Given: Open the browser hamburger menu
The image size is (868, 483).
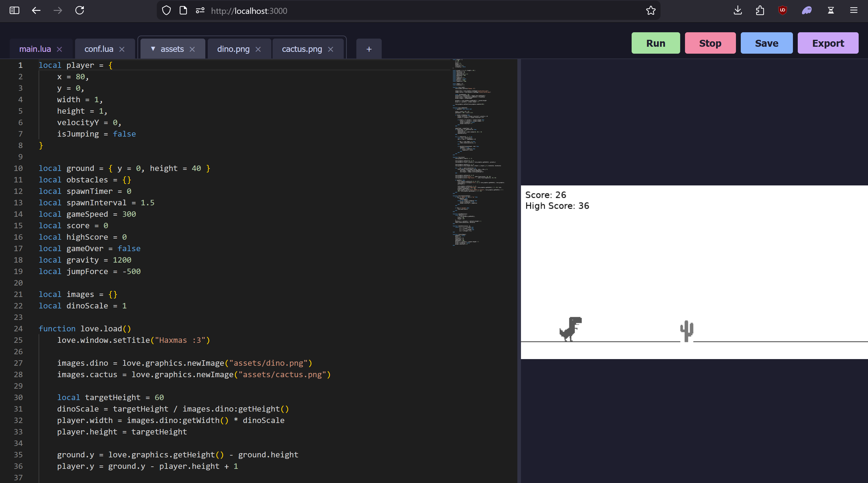Looking at the screenshot, I should [x=854, y=11].
